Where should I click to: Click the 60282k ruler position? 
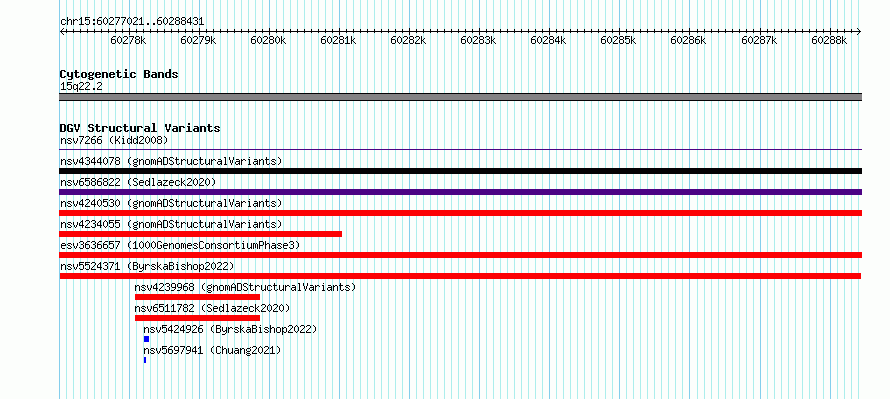(409, 40)
